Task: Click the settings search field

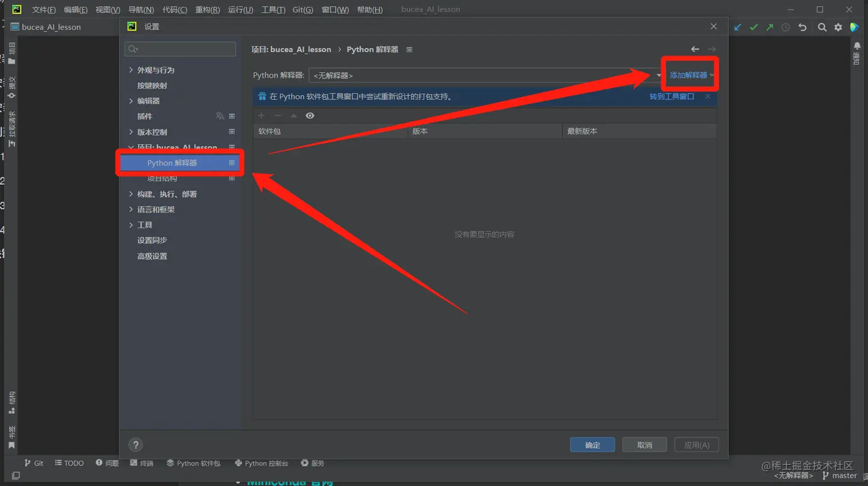Action: coord(180,49)
